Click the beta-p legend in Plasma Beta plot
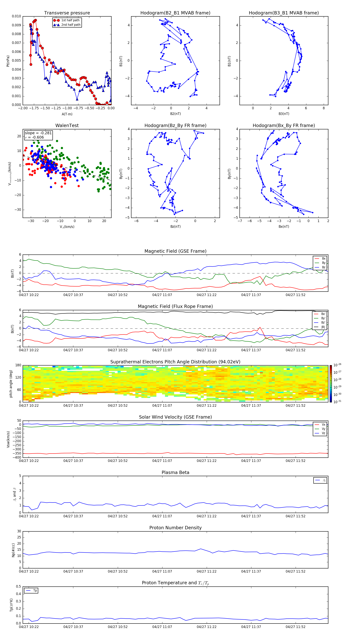Viewport: 351px width, 644px height. click(x=320, y=480)
